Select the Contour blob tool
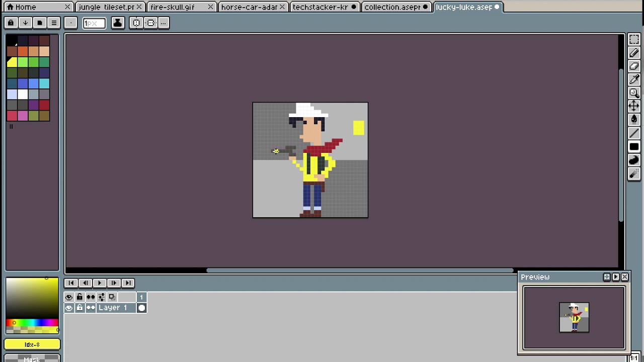The width and height of the screenshot is (644, 362). (634, 160)
